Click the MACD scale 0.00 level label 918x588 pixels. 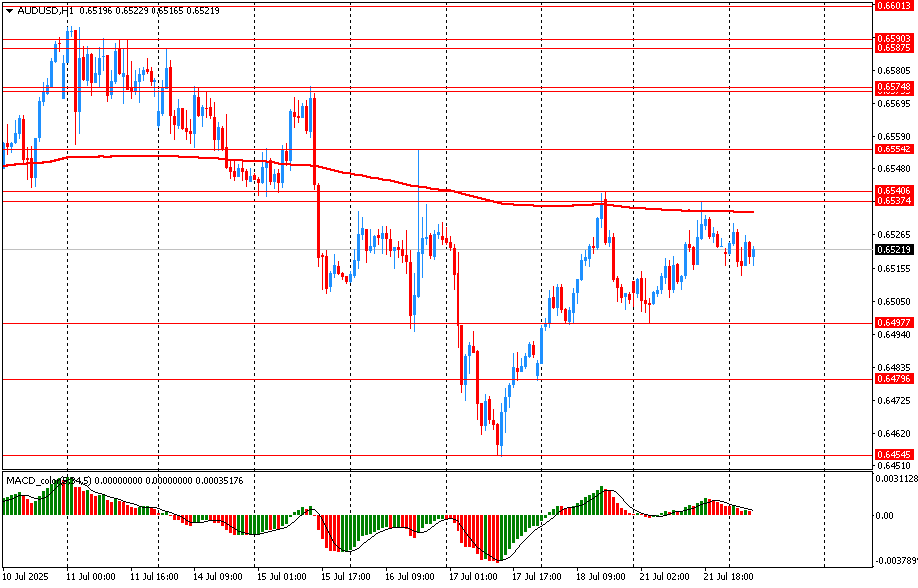[x=885, y=516]
